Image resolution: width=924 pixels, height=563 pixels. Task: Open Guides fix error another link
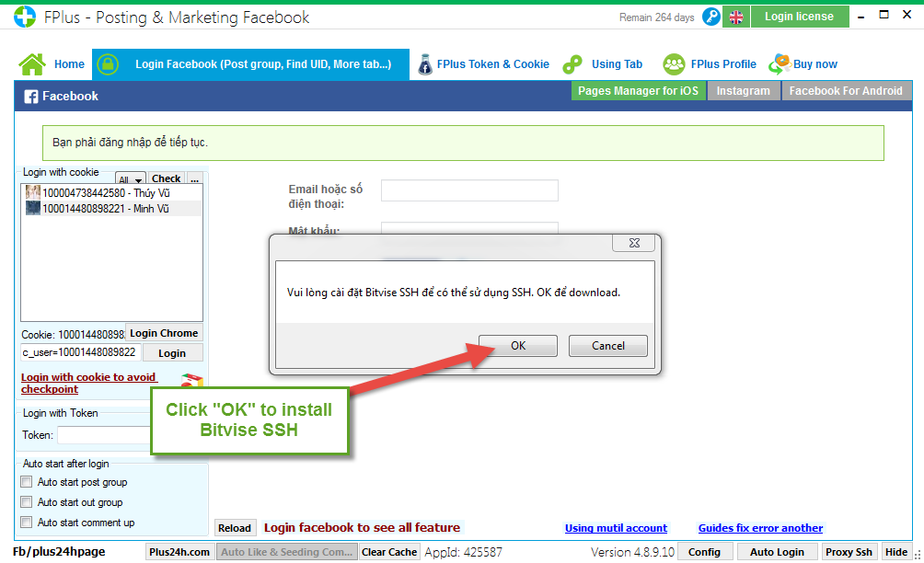tap(760, 528)
